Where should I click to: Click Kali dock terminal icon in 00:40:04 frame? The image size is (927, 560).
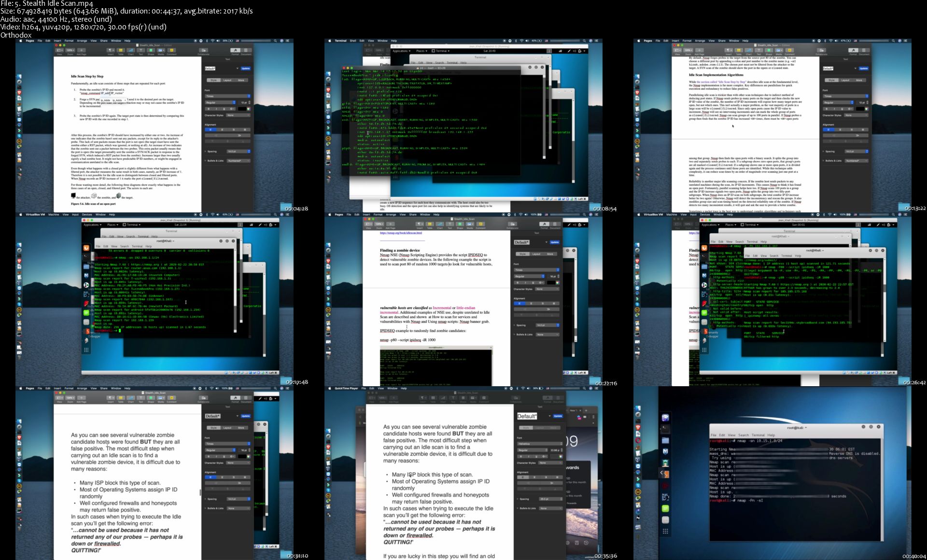click(x=665, y=429)
